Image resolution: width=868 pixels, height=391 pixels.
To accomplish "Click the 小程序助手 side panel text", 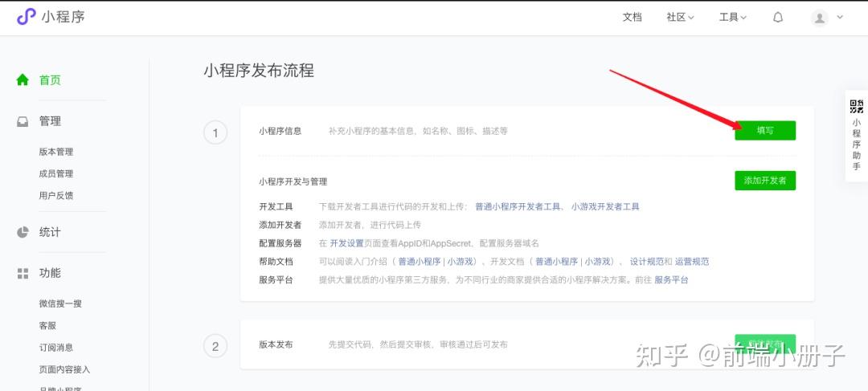I will 857,145.
